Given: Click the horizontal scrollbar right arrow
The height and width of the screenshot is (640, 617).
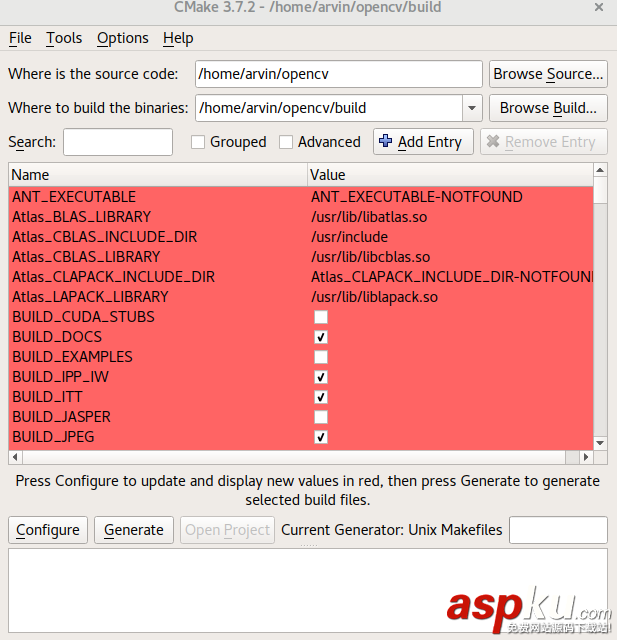Looking at the screenshot, I should click(x=586, y=457).
